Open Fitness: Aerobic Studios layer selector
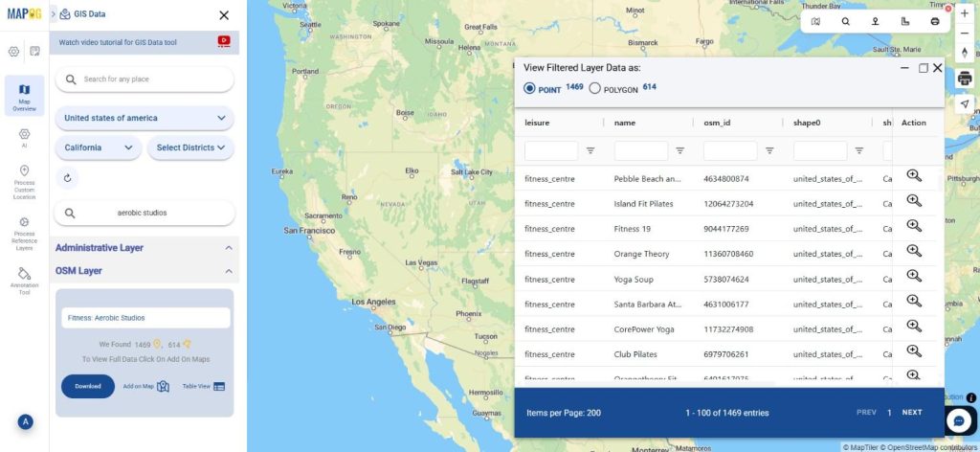This screenshot has height=452, width=980. 145,318
